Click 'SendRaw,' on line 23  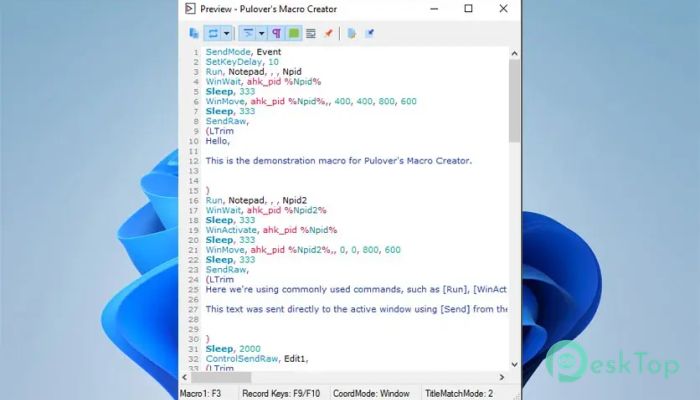click(227, 270)
